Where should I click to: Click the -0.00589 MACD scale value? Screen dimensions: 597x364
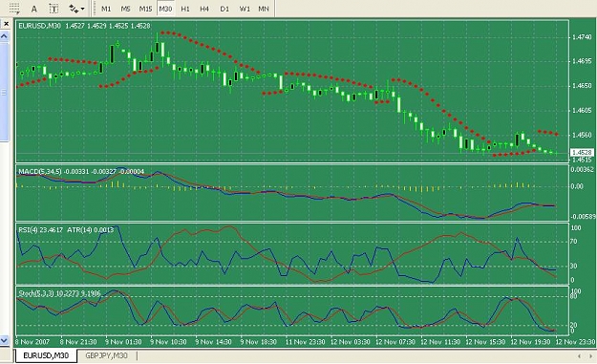(583, 216)
